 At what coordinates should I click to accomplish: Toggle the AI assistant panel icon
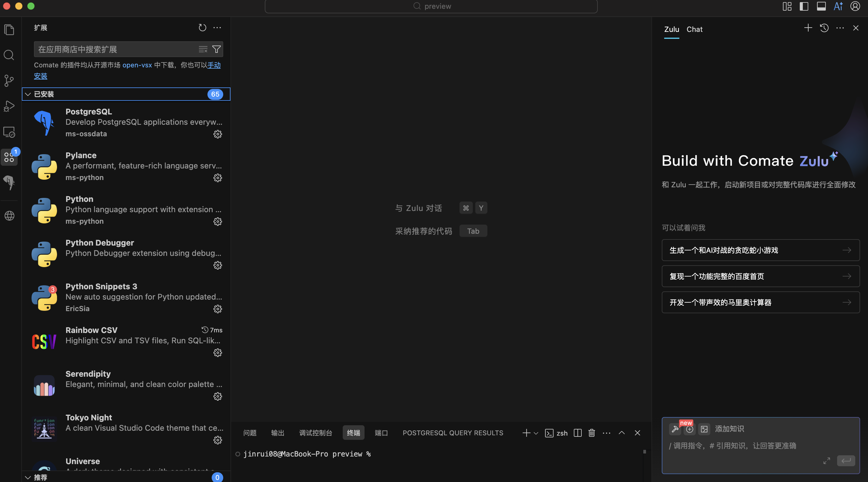coord(838,6)
